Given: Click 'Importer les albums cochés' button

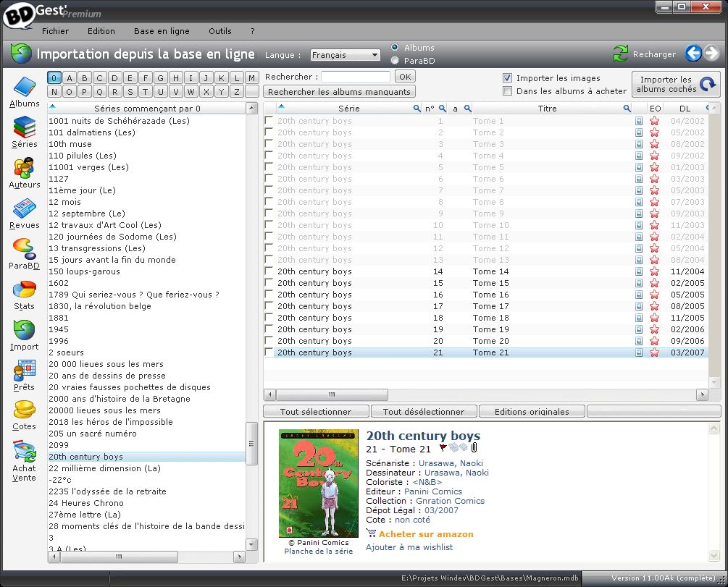Looking at the screenshot, I should [676, 84].
